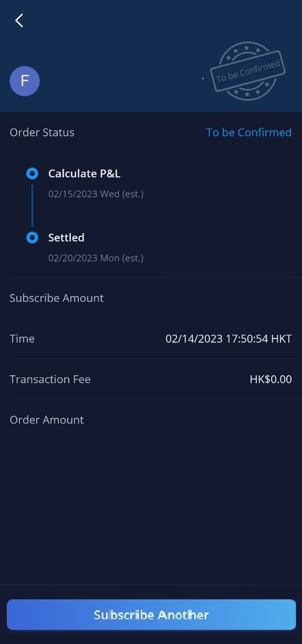The image size is (302, 644).
Task: Select the Settled step marker
Action: click(32, 238)
